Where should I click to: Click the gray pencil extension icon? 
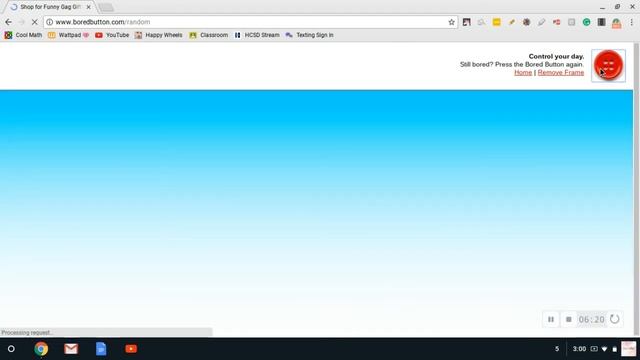coord(541,22)
